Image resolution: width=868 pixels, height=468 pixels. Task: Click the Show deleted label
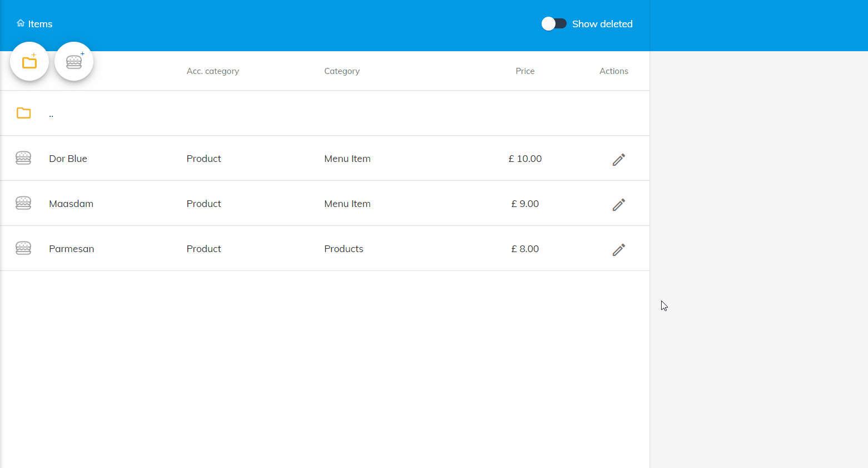click(602, 24)
